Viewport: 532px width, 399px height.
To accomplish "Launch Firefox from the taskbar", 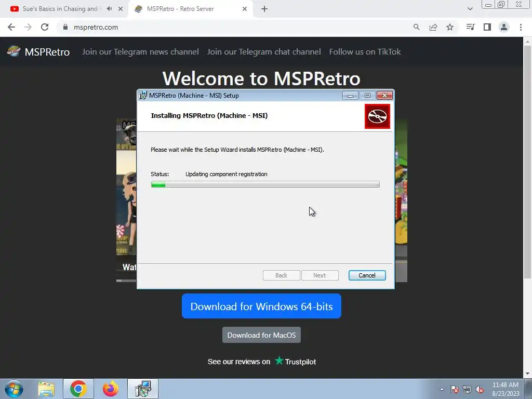I will point(111,389).
